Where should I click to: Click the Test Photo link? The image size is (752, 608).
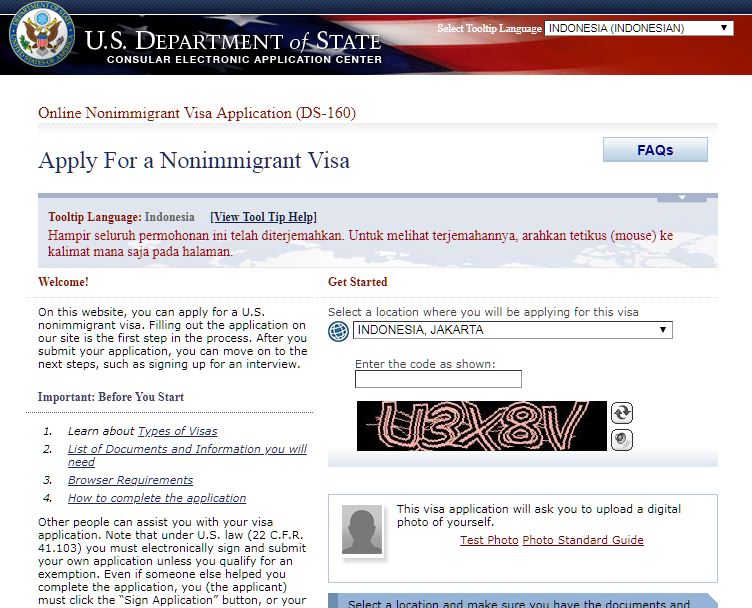[489, 540]
